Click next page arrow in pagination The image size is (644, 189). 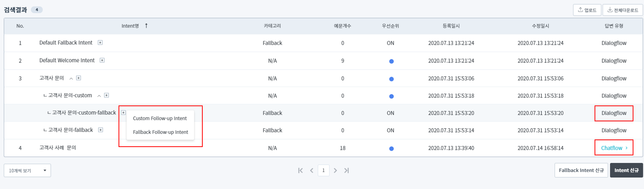pyautogui.click(x=335, y=170)
